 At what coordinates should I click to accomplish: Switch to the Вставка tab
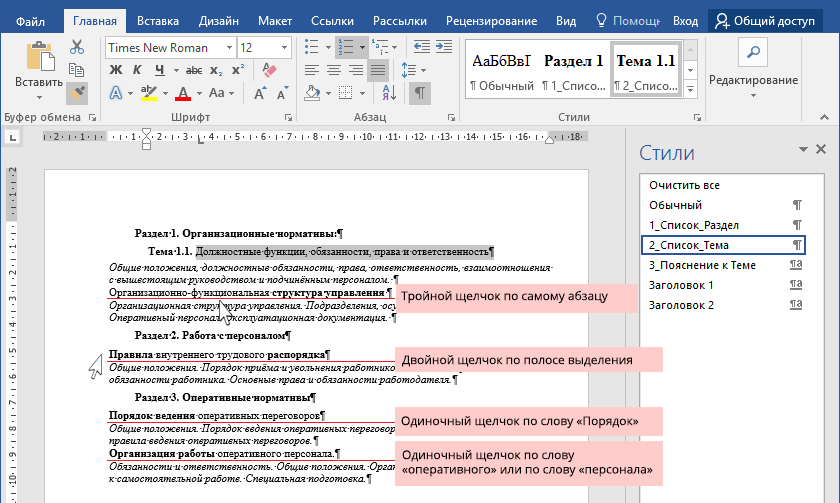[x=158, y=20]
